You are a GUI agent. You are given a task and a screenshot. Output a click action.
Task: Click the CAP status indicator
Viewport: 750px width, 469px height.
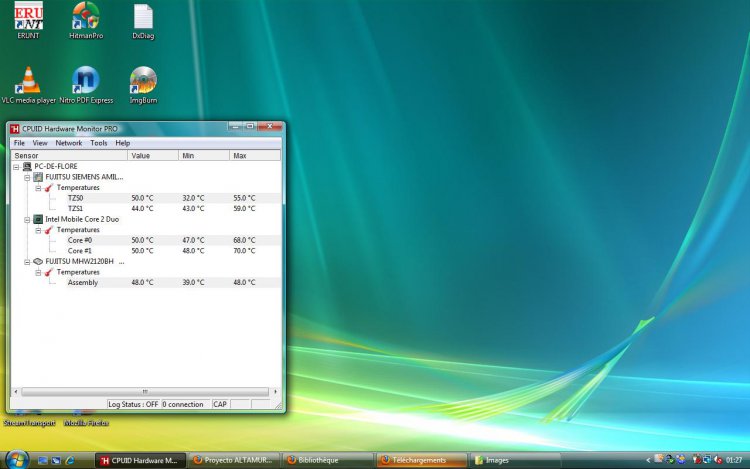pos(220,404)
